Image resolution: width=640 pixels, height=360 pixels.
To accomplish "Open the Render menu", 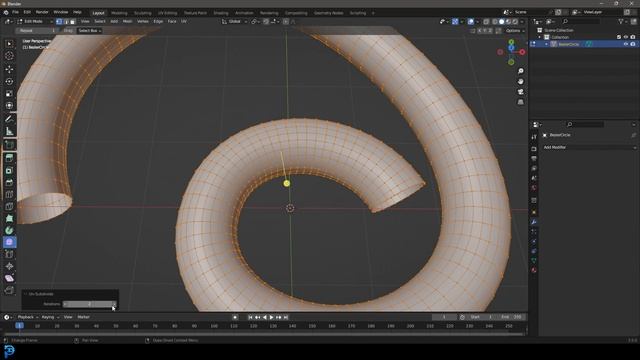I will pos(42,12).
